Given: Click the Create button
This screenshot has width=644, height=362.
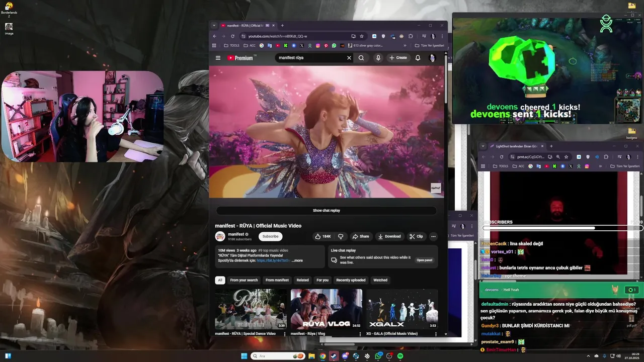Looking at the screenshot, I should coord(398,58).
